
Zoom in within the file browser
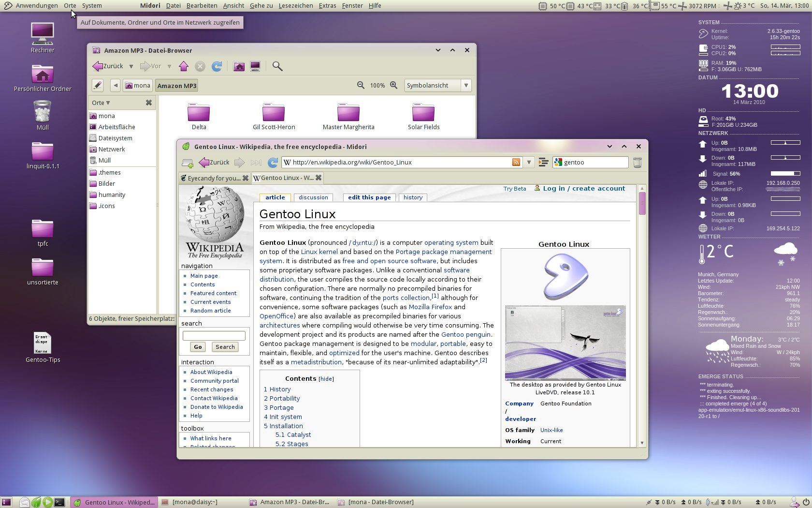394,85
